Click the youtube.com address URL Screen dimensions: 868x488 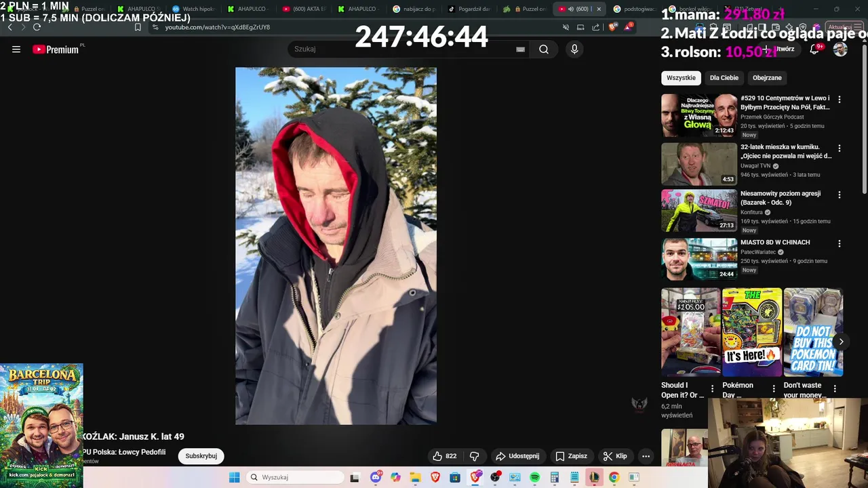coord(217,27)
